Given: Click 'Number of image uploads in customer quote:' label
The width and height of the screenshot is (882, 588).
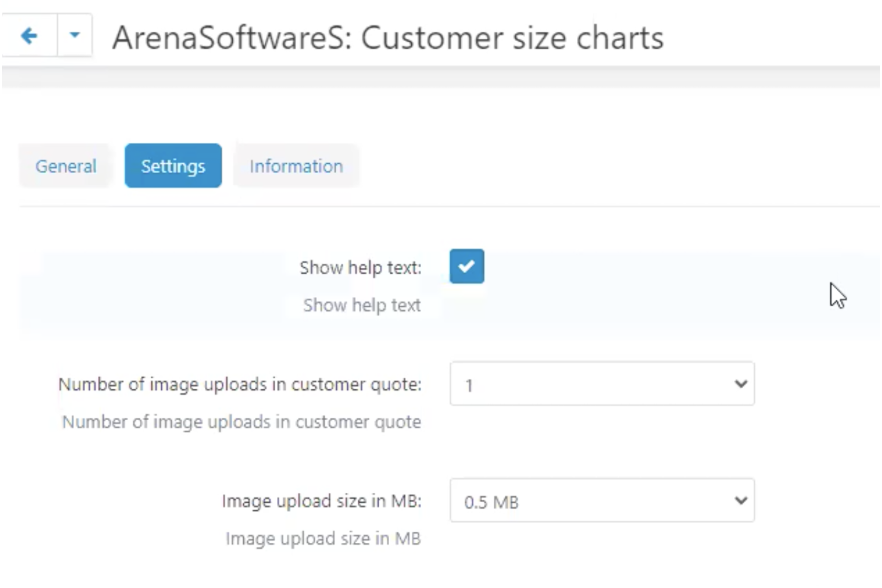Looking at the screenshot, I should tap(240, 385).
